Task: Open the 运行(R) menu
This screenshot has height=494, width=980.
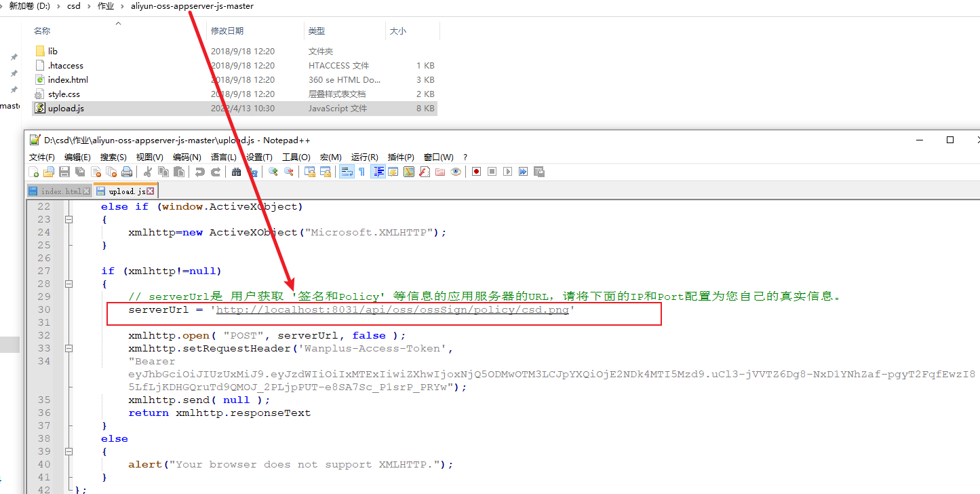Action: [x=365, y=157]
